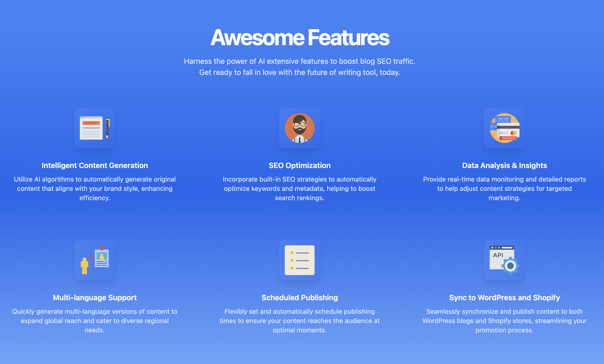
Task: Select the Data Analysis & Insights title
Action: point(504,165)
